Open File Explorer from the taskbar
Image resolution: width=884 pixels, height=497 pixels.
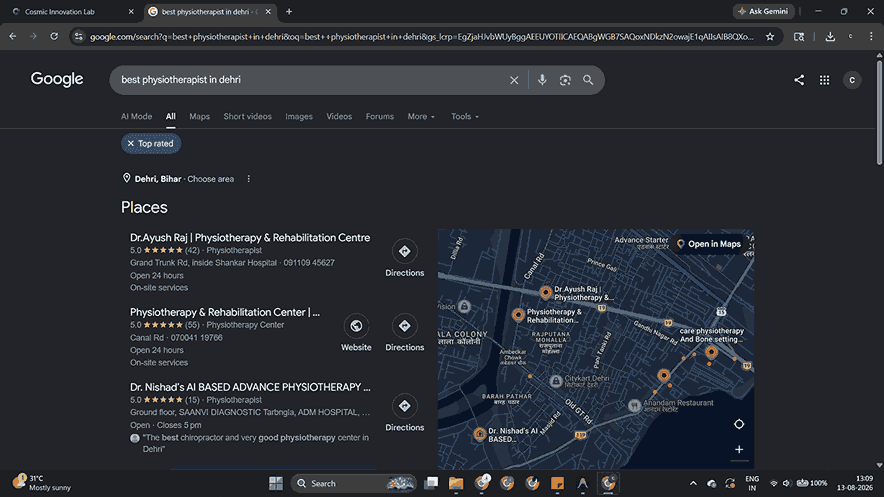[x=456, y=483]
